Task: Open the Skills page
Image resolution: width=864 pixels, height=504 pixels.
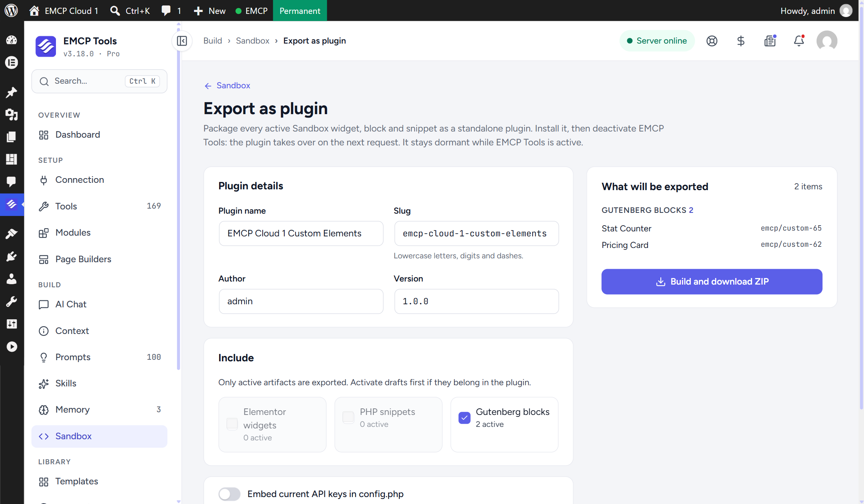Action: pos(99,383)
